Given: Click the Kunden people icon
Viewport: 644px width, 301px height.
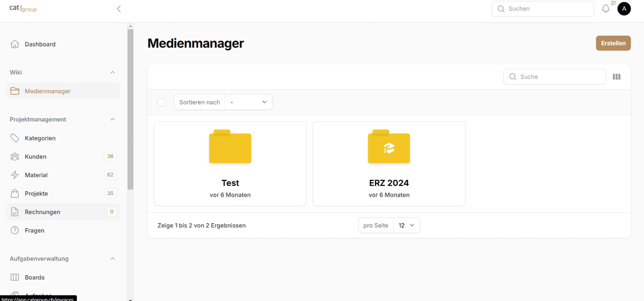Looking at the screenshot, I should pyautogui.click(x=15, y=156).
